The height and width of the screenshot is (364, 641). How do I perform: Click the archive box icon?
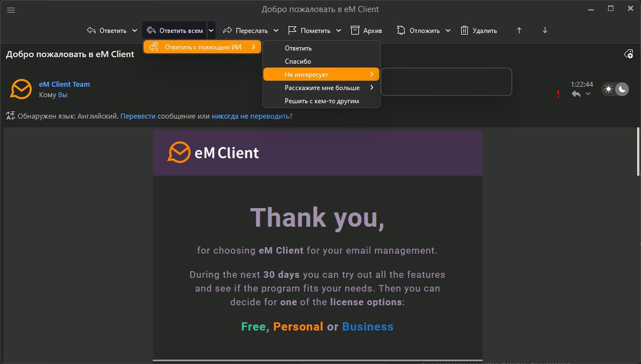[x=355, y=30]
